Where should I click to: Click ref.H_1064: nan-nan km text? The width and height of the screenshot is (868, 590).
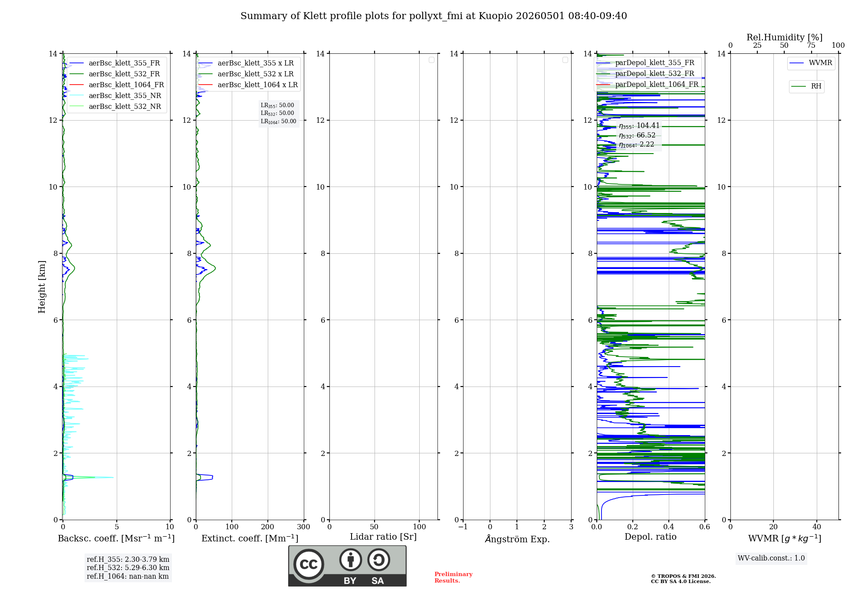tap(128, 577)
